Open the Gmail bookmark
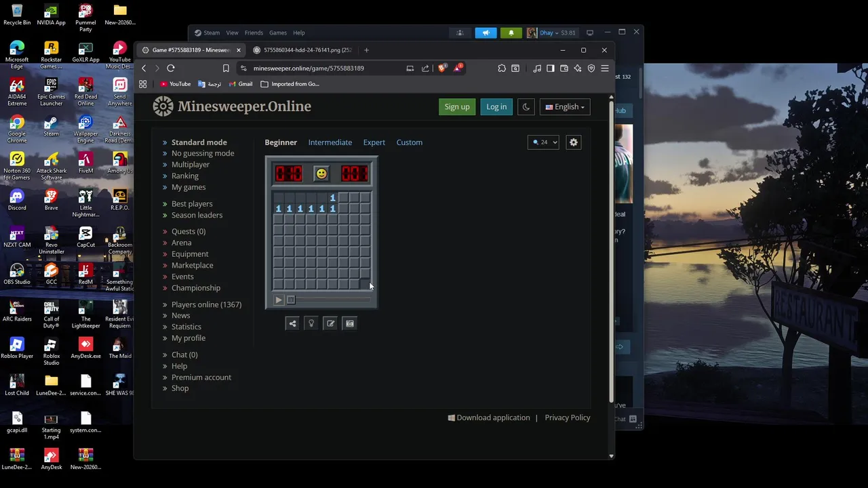868x488 pixels. pos(241,84)
